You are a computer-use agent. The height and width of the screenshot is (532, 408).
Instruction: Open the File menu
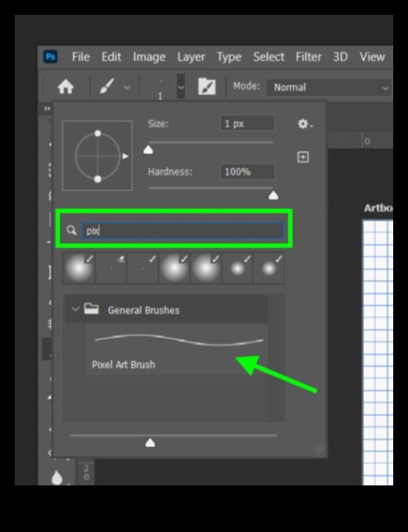81,57
